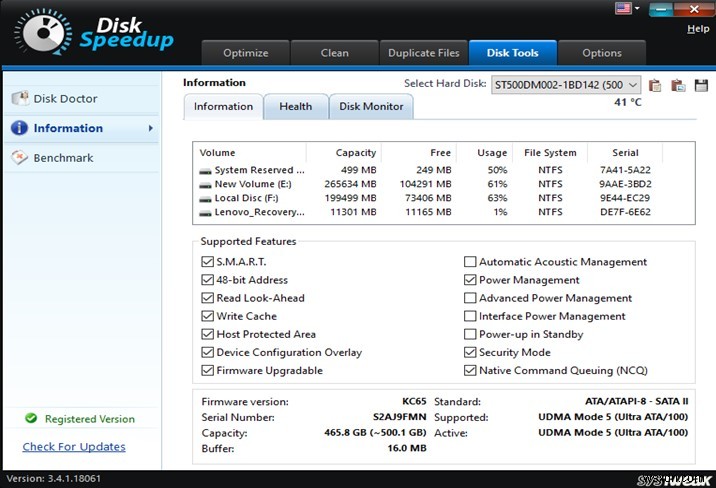This screenshot has height=488, width=716.
Task: Switch to the Optimize tab
Action: pos(246,53)
